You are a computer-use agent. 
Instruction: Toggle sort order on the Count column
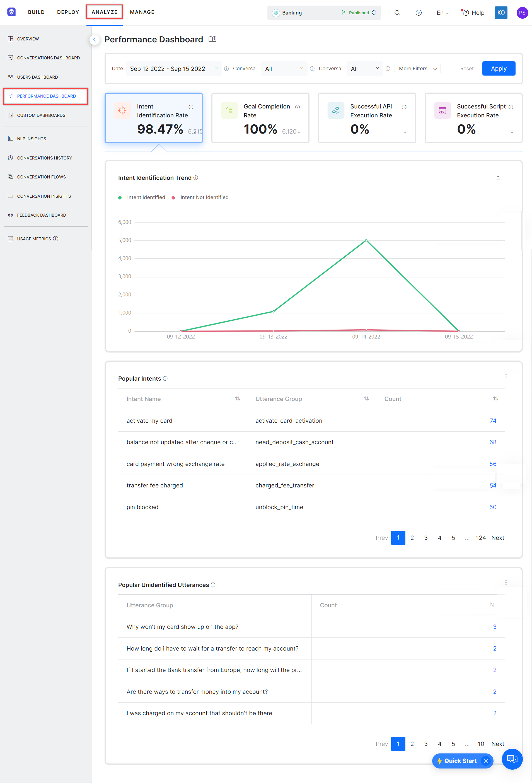495,398
